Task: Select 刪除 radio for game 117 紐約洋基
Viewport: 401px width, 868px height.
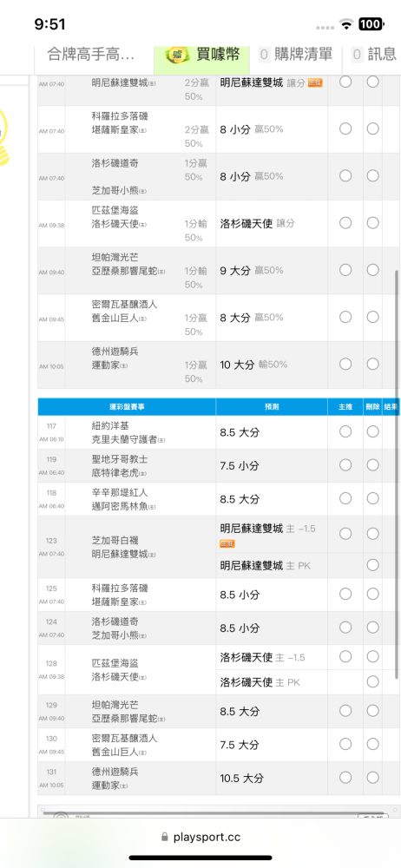Action: [372, 431]
